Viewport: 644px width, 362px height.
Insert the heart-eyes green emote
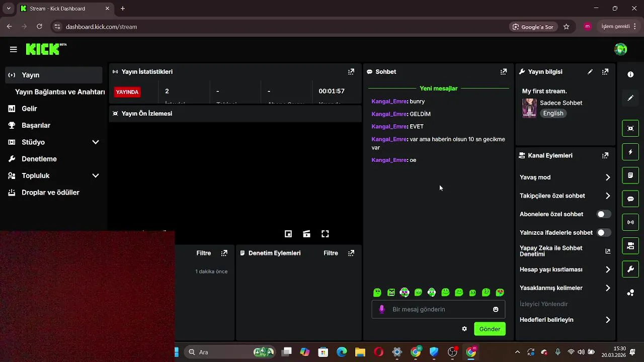500,293
